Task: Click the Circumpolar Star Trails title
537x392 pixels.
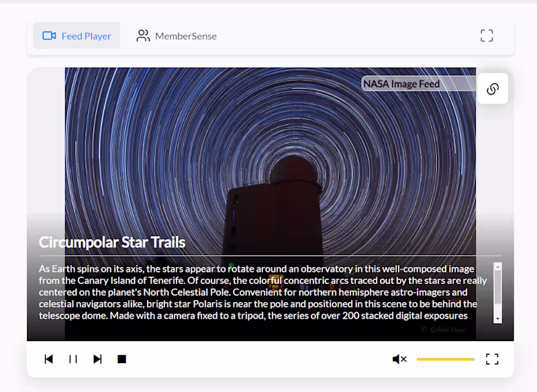Action: coord(112,242)
